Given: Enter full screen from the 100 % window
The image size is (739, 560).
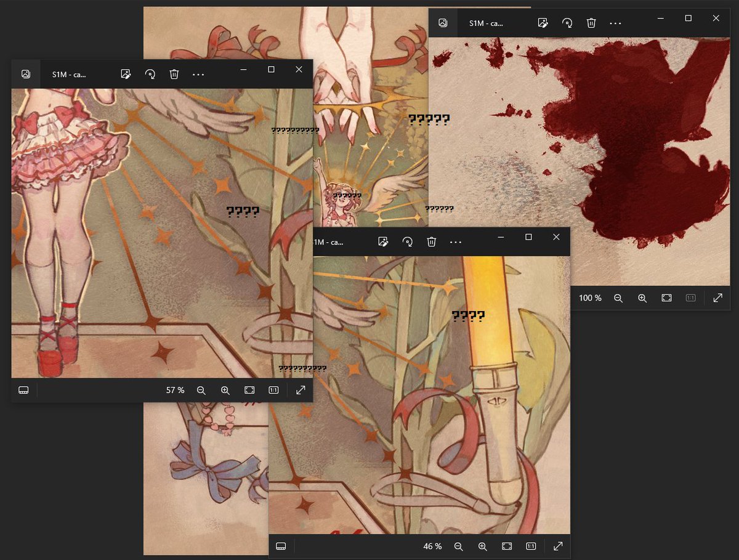Looking at the screenshot, I should pyautogui.click(x=717, y=298).
